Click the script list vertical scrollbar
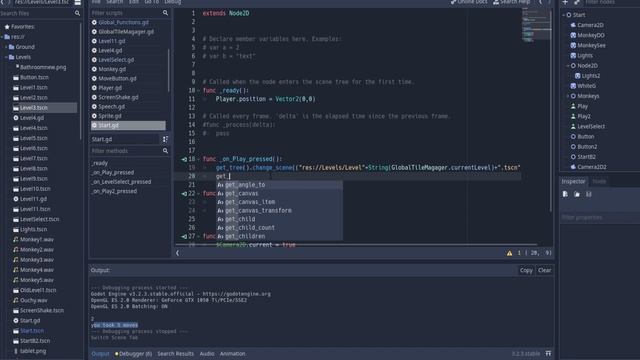 pos(169,69)
